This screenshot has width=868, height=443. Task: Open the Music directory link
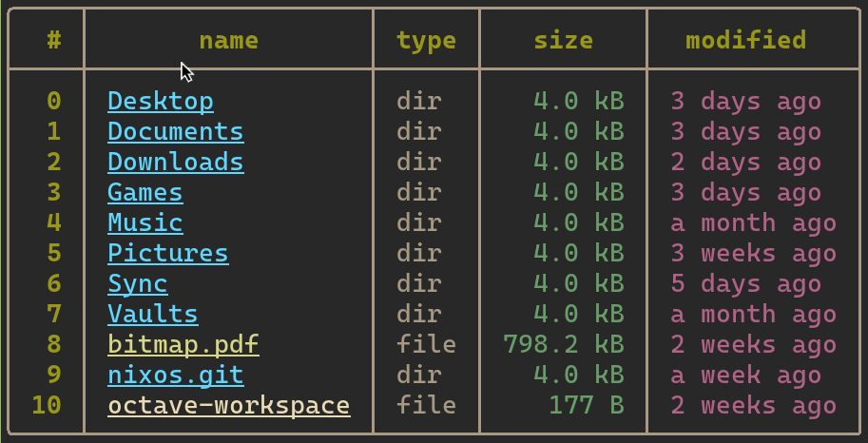coord(145,223)
